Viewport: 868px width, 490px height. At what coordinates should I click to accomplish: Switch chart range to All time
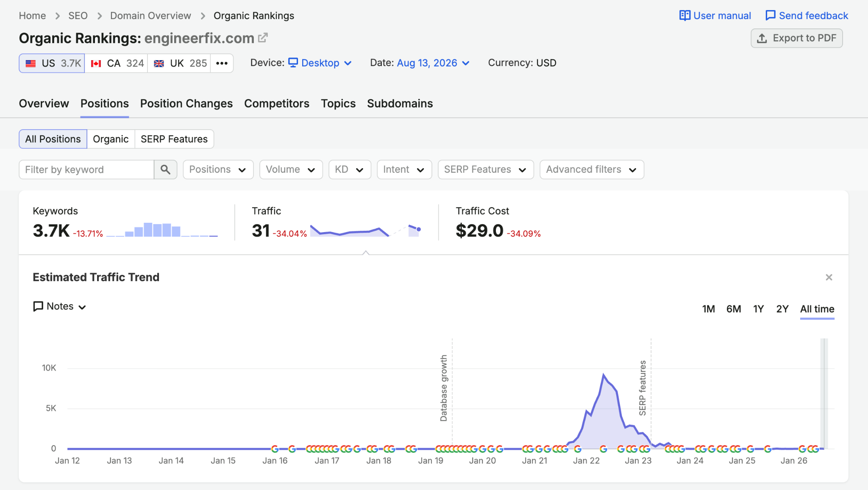817,309
